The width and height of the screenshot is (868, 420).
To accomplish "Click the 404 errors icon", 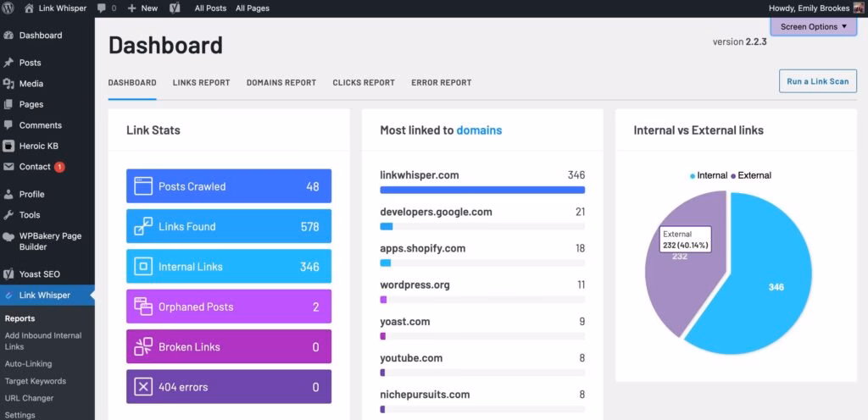I will 143,387.
